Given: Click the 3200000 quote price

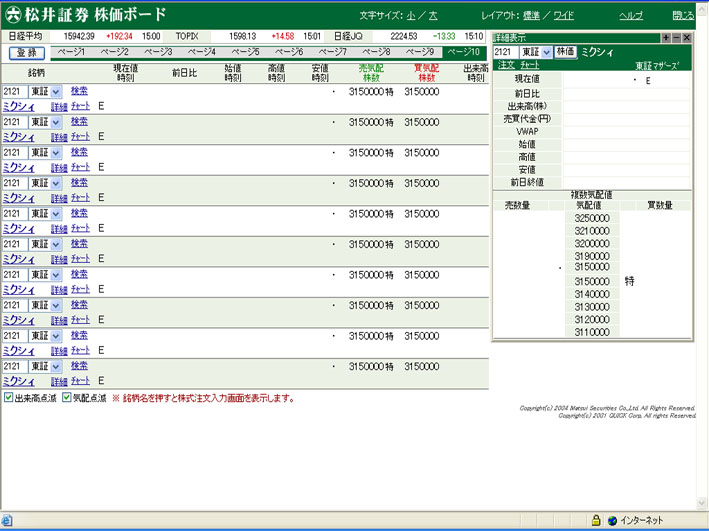Looking at the screenshot, I should tap(592, 244).
